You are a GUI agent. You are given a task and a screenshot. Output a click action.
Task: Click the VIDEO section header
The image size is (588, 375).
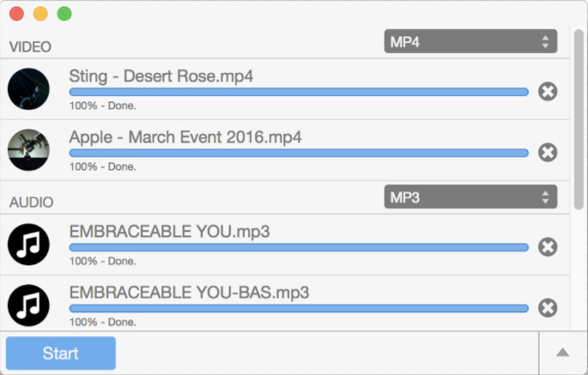click(30, 47)
